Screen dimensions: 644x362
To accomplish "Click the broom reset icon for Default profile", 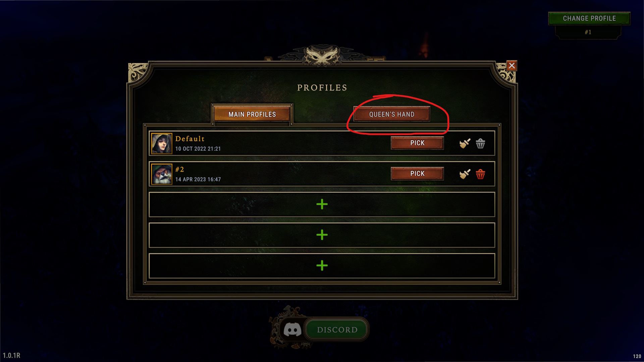I will 465,143.
